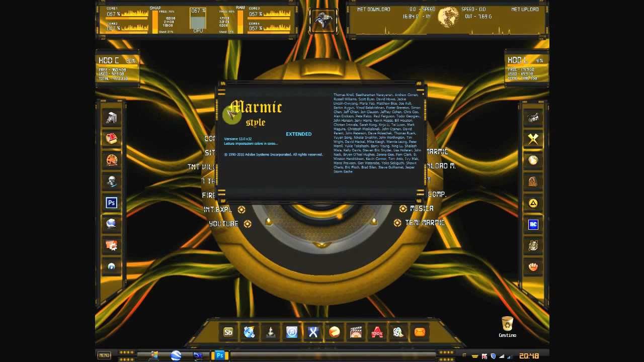Click the EXTENDED text in splash screen
The image size is (644, 362).
point(299,134)
